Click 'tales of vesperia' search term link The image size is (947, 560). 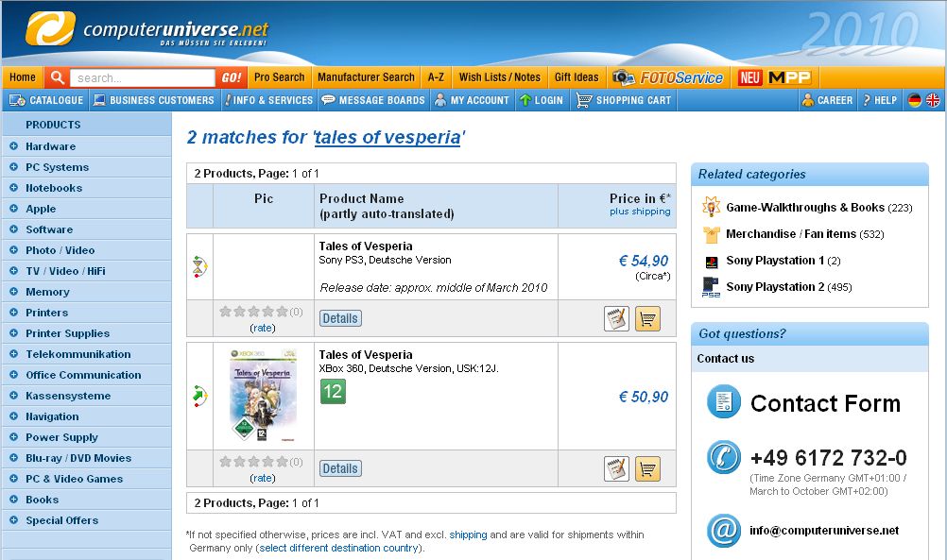click(387, 138)
